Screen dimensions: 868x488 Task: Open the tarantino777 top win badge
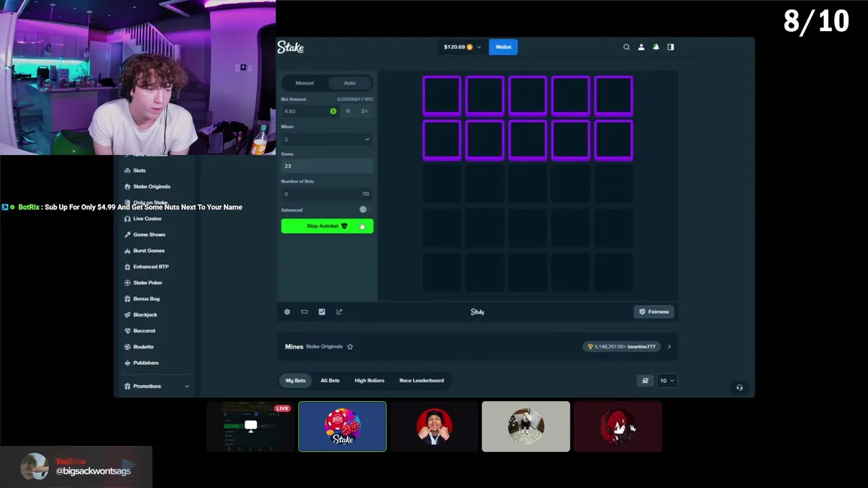(623, 346)
